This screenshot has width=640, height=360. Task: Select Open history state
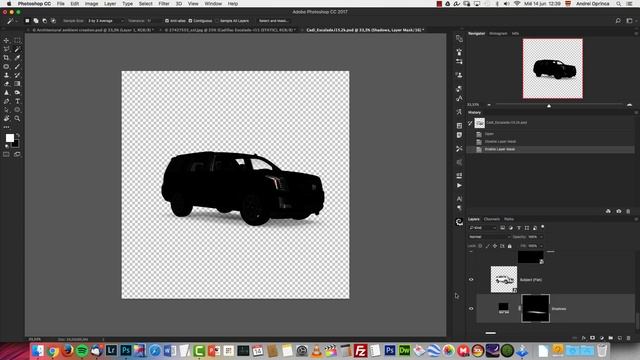[489, 134]
